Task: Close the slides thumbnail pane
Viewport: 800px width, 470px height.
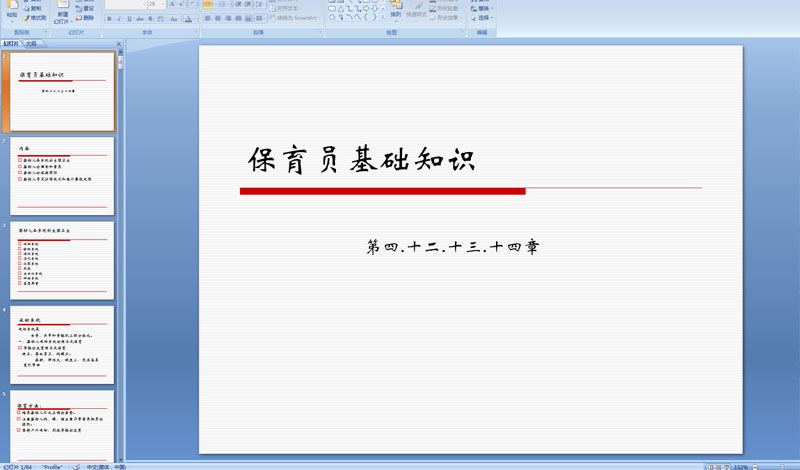Action: (x=119, y=44)
